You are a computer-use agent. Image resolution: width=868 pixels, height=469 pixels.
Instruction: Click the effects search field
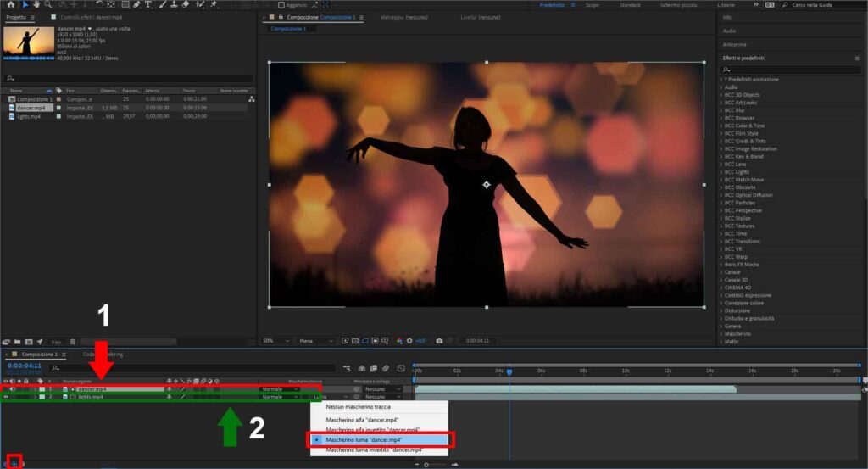tap(791, 70)
